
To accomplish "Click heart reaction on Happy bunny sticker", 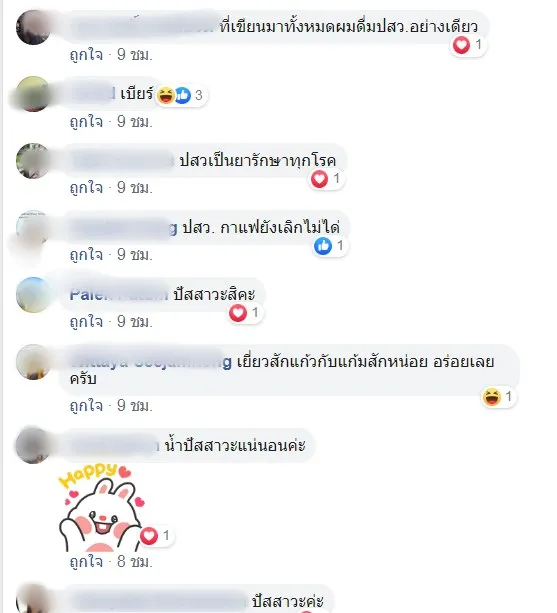I will pyautogui.click(x=149, y=536).
